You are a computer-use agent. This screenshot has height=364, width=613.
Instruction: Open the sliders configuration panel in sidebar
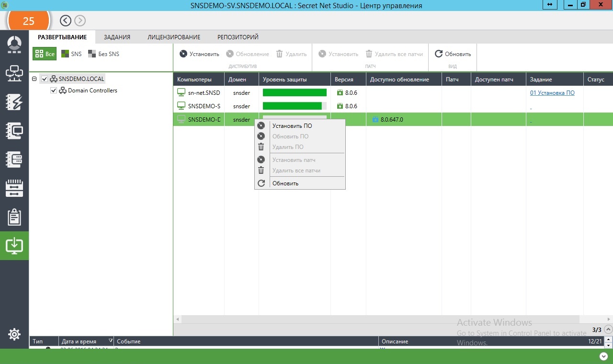click(14, 188)
